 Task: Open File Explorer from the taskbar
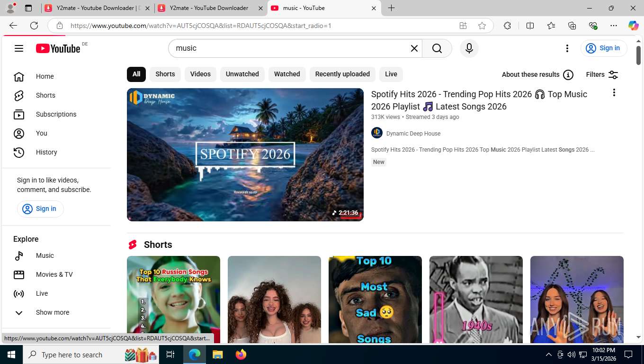(x=217, y=355)
